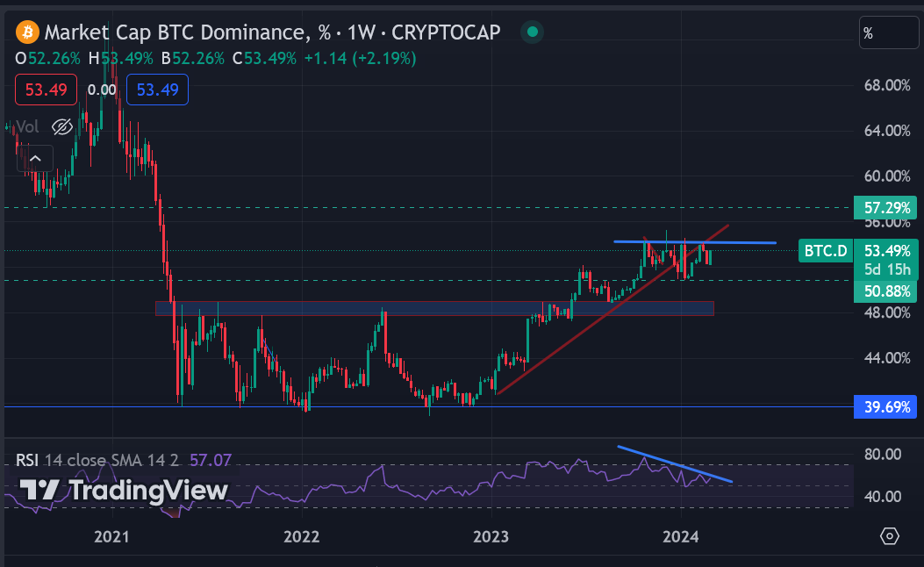Click the BTC.D symbol tag
The height and width of the screenshot is (567, 924).
coord(826,250)
